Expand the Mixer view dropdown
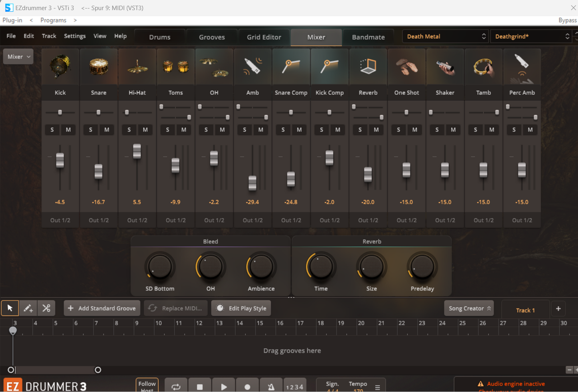Viewport: 578px width, 392px height. pos(19,57)
